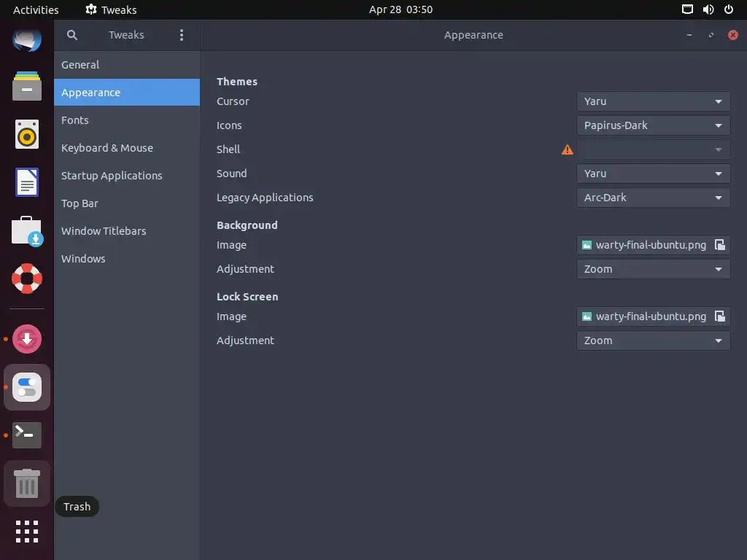Choose the Background image warty-final-ubuntu.png
Screen dimensions: 747x560
(653, 245)
